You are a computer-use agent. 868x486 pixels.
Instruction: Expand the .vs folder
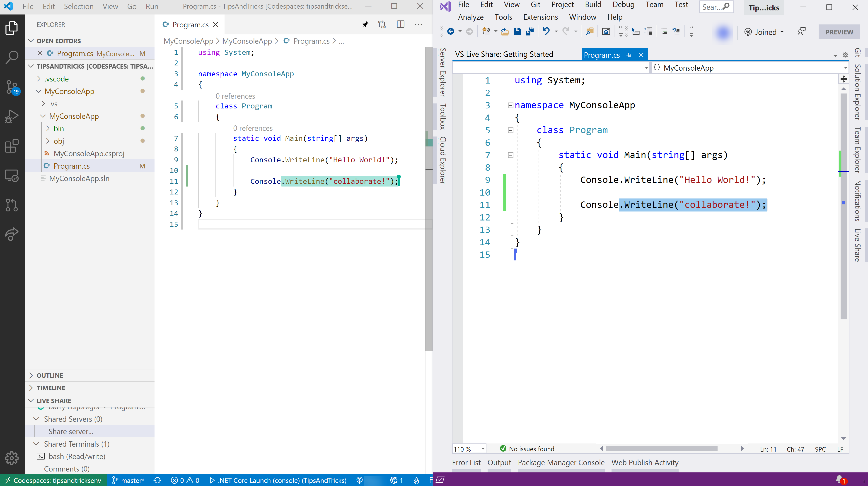(x=43, y=104)
